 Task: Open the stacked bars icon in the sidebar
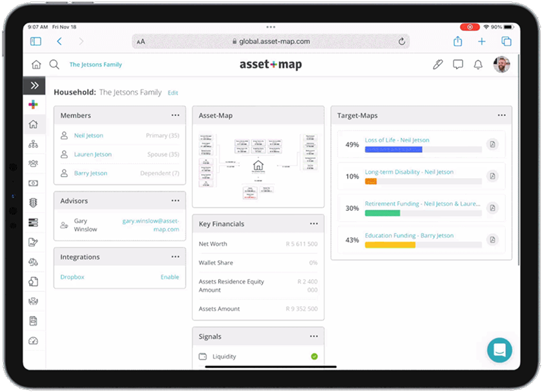point(33,222)
